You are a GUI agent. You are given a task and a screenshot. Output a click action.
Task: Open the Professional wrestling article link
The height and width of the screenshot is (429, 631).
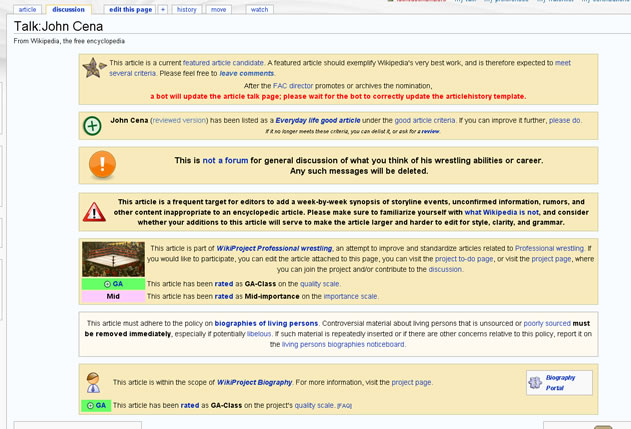click(549, 248)
